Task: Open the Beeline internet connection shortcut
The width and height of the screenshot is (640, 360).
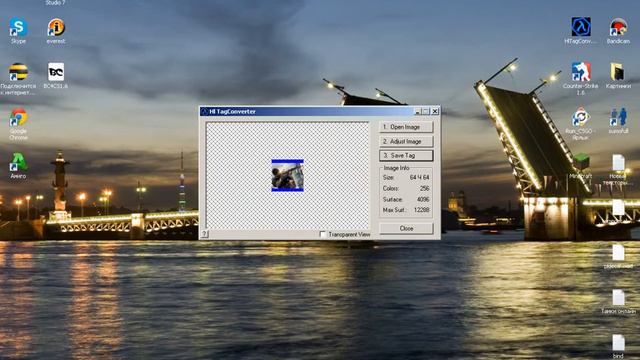Action: tap(18, 73)
